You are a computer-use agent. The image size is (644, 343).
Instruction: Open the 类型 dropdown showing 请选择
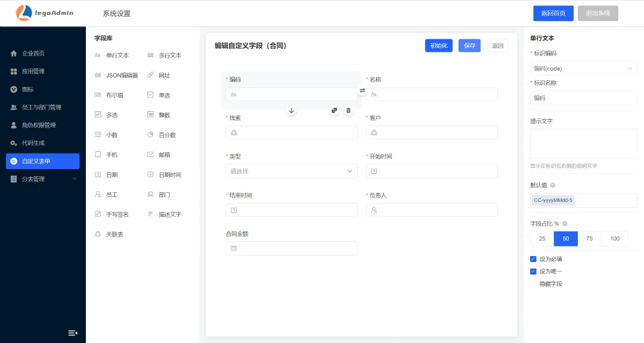[292, 171]
